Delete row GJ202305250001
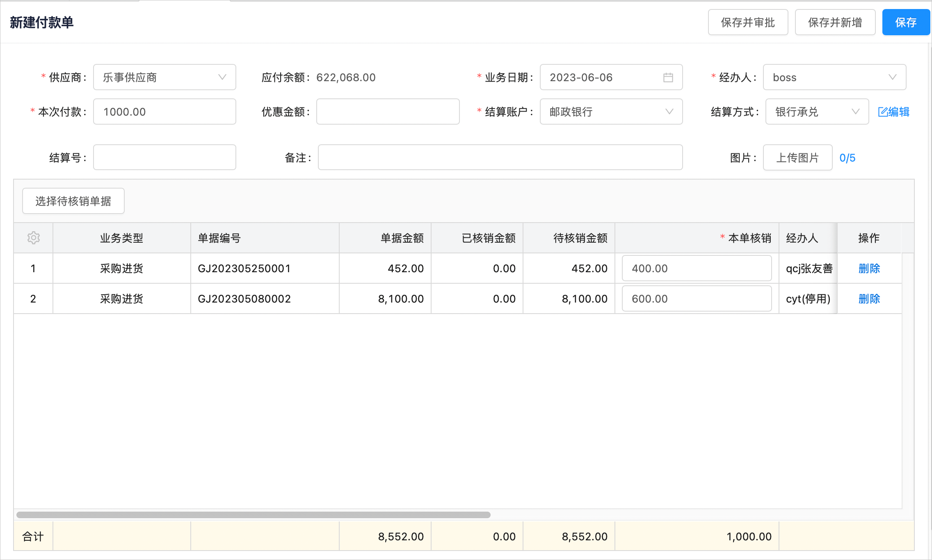932x560 pixels. 869,269
